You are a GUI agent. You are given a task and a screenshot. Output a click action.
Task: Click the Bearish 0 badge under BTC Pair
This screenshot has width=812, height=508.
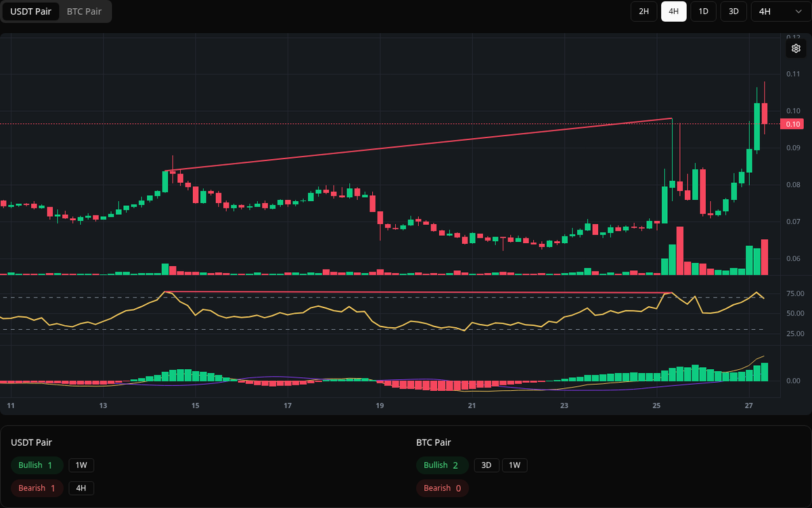point(442,488)
